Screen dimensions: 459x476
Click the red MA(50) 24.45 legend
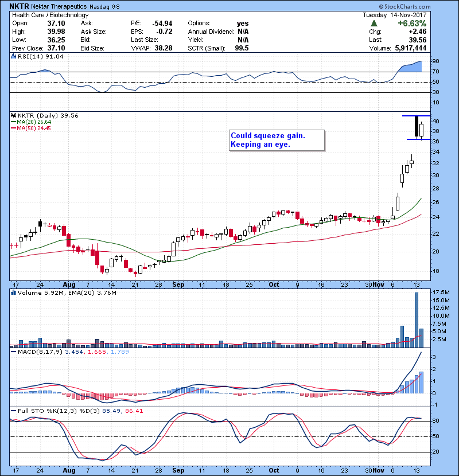[x=31, y=128]
